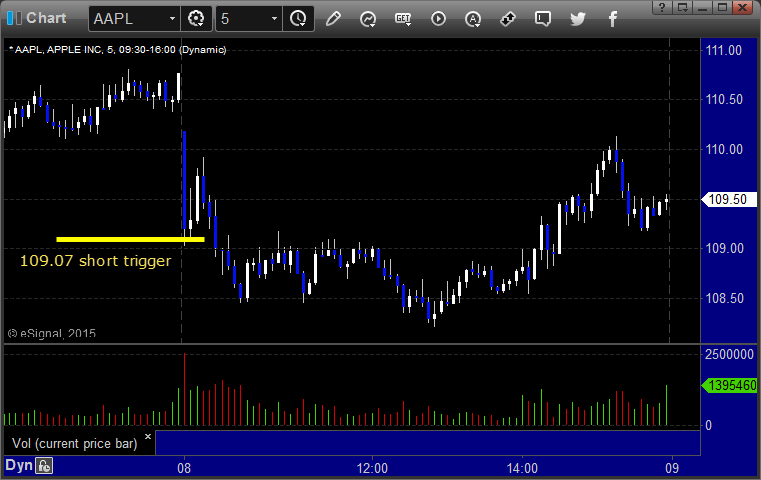This screenshot has width=761, height=480.
Task: Open the comment bubble icon
Action: pos(543,19)
